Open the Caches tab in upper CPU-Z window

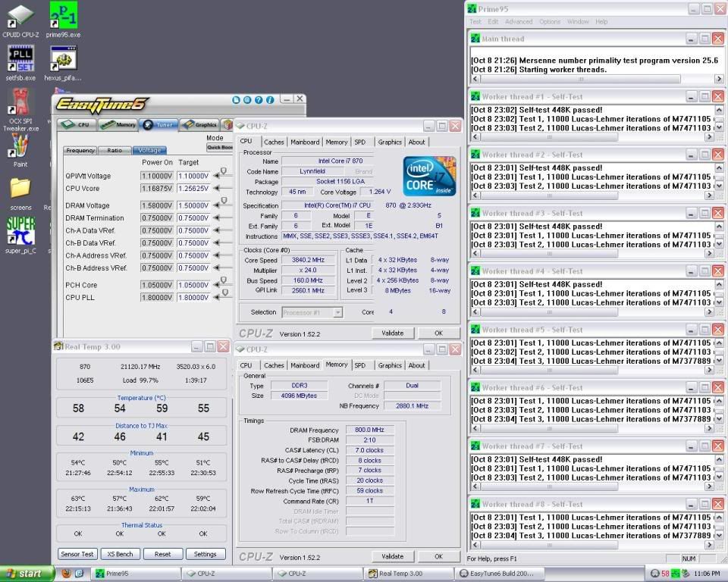274,142
